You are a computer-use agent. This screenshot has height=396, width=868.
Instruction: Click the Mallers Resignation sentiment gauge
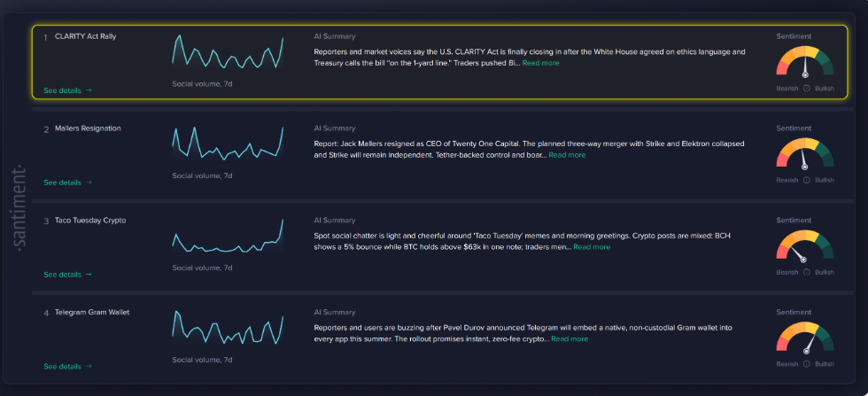point(805,152)
